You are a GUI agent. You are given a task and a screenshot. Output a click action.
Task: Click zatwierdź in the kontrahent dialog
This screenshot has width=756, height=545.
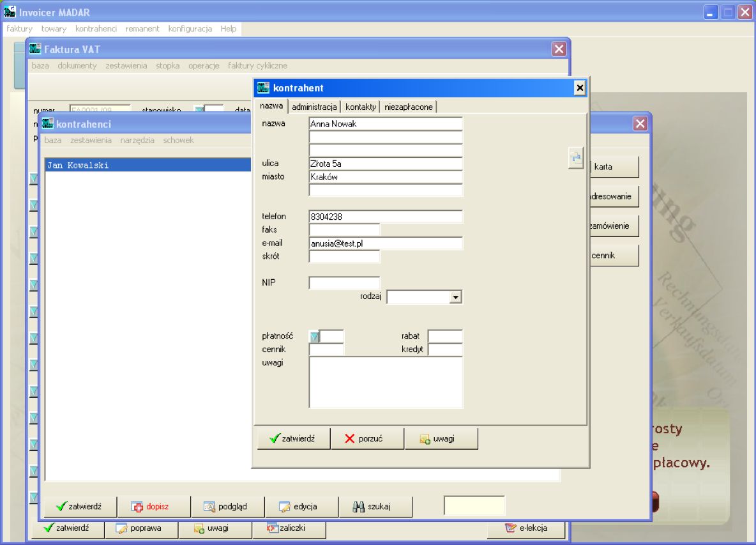(294, 438)
